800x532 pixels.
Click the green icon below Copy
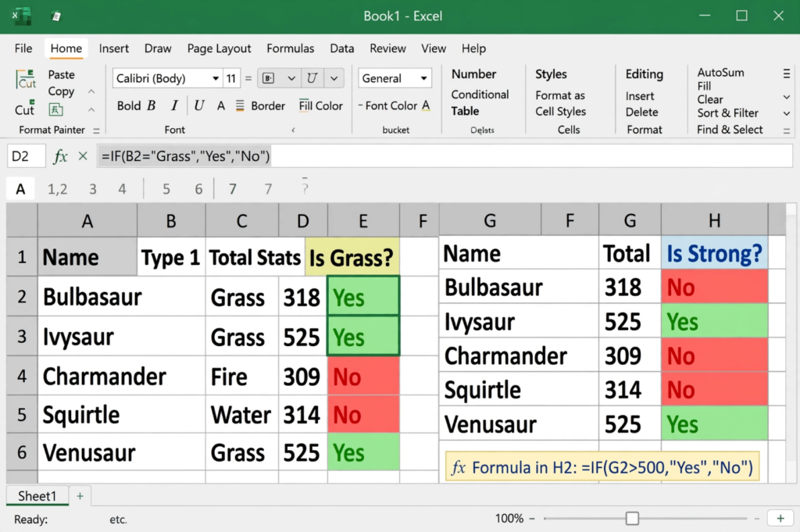pos(55,109)
